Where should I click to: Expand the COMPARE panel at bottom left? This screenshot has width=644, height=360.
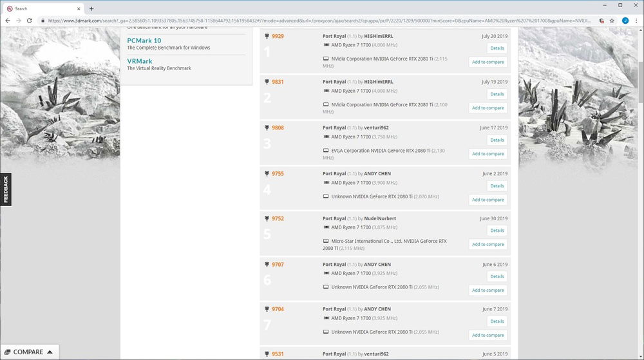(29, 352)
